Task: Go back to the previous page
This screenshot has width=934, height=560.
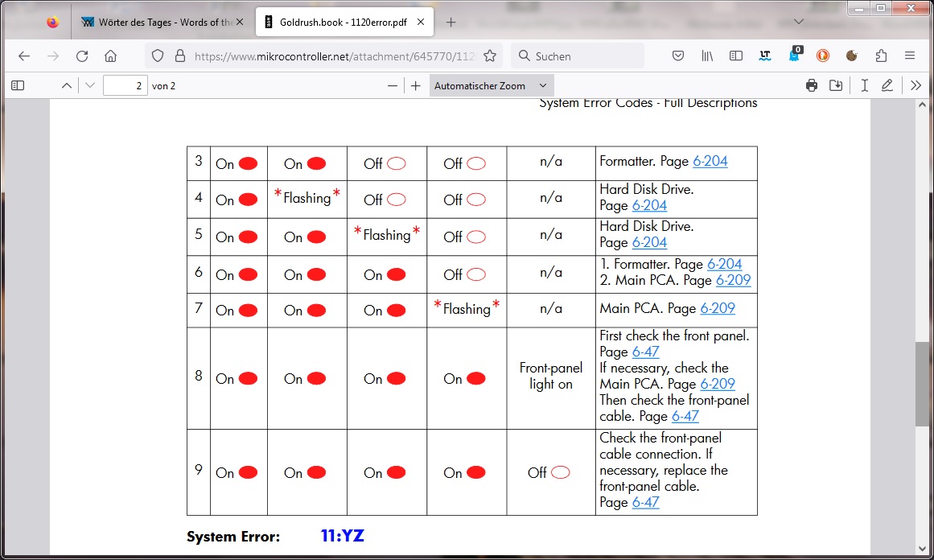Action: point(24,56)
